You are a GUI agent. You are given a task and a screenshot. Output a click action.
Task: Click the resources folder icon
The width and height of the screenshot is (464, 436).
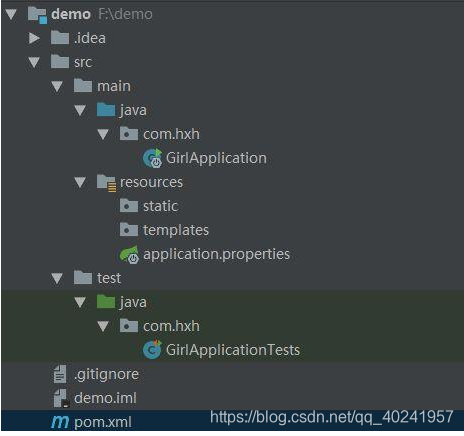(106, 183)
